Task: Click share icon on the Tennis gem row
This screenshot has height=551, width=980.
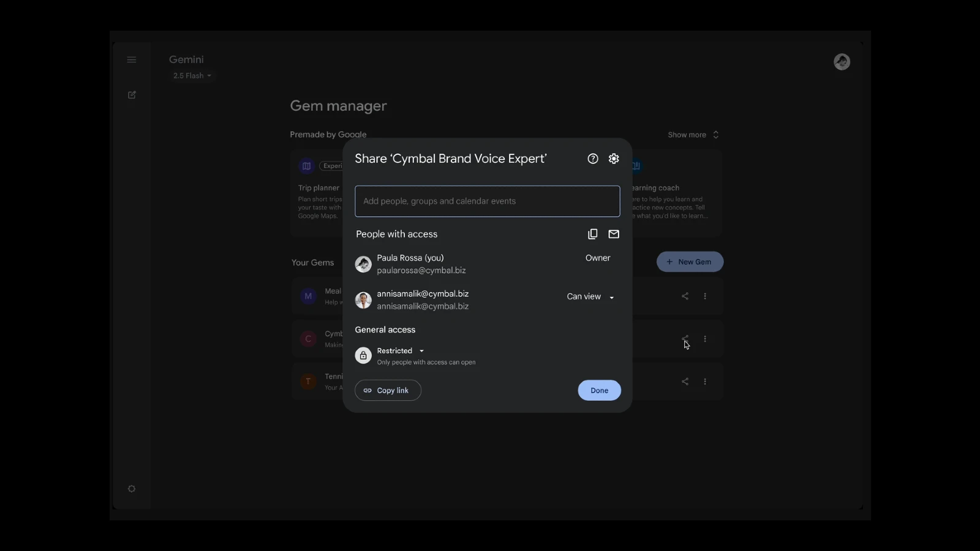Action: click(x=685, y=381)
